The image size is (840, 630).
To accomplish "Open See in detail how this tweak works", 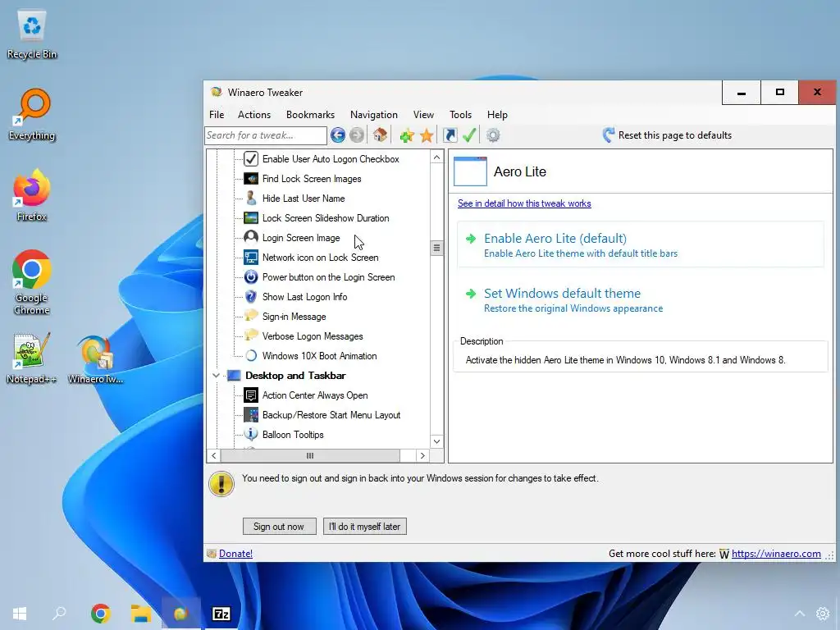I will pyautogui.click(x=524, y=203).
